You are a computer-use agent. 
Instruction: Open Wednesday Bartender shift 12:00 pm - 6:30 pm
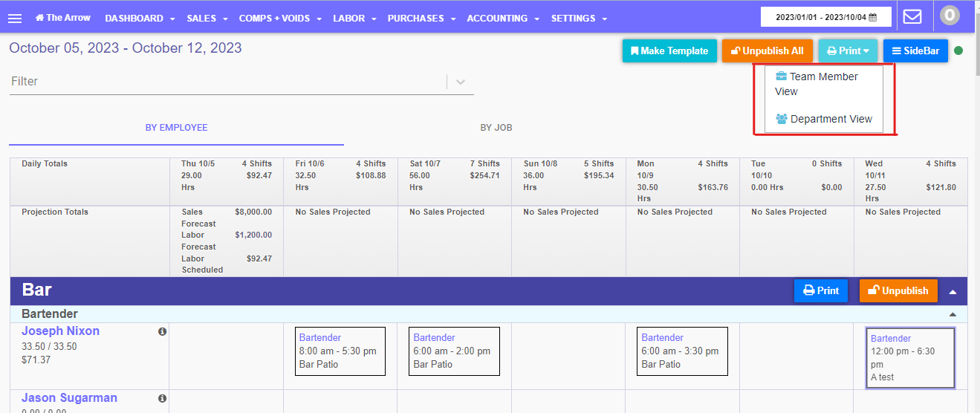point(910,357)
